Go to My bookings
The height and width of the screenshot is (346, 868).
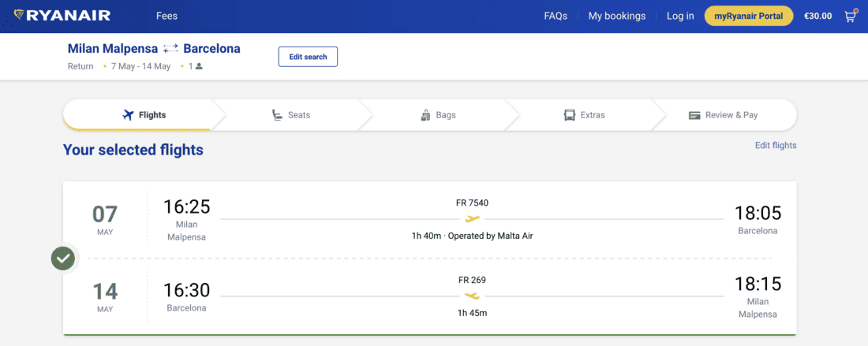(617, 16)
